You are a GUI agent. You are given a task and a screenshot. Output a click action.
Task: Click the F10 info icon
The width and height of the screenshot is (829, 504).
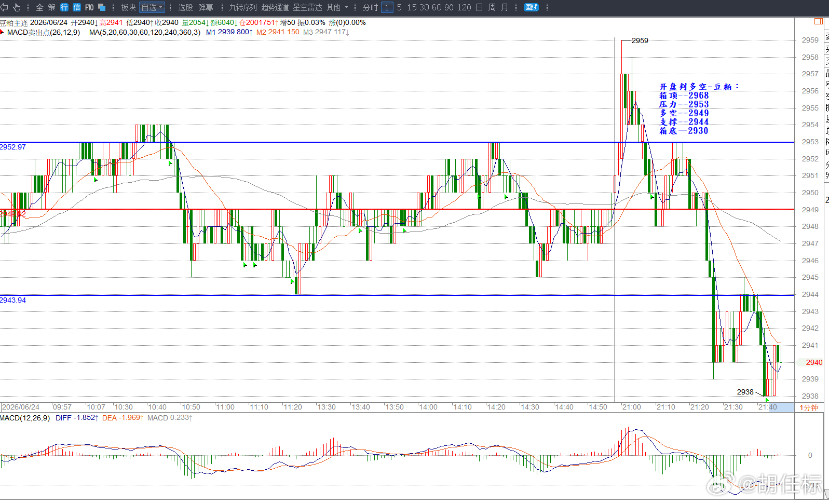pyautogui.click(x=89, y=7)
